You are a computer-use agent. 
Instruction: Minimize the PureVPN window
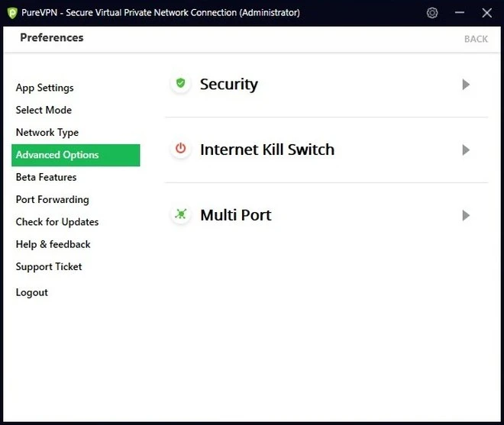[x=460, y=13]
